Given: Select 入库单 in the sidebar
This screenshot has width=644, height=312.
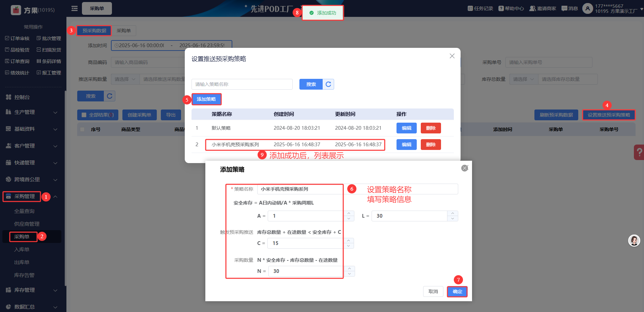Looking at the screenshot, I should (22, 250).
